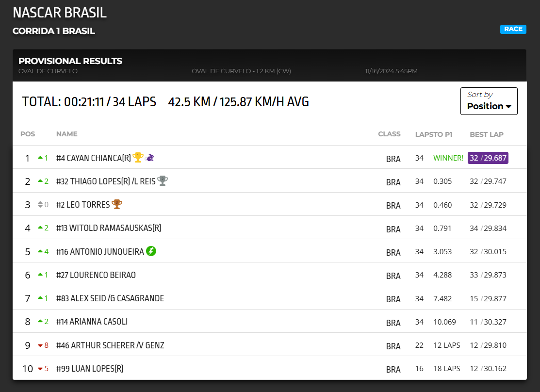The height and width of the screenshot is (392, 540).
Task: Click best lap 32 / 30.015
Action: click(488, 251)
